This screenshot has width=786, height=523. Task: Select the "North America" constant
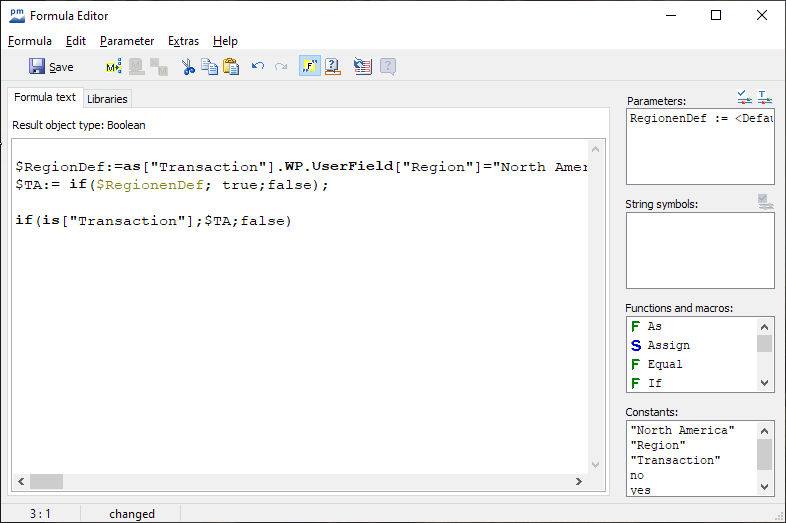(x=682, y=430)
